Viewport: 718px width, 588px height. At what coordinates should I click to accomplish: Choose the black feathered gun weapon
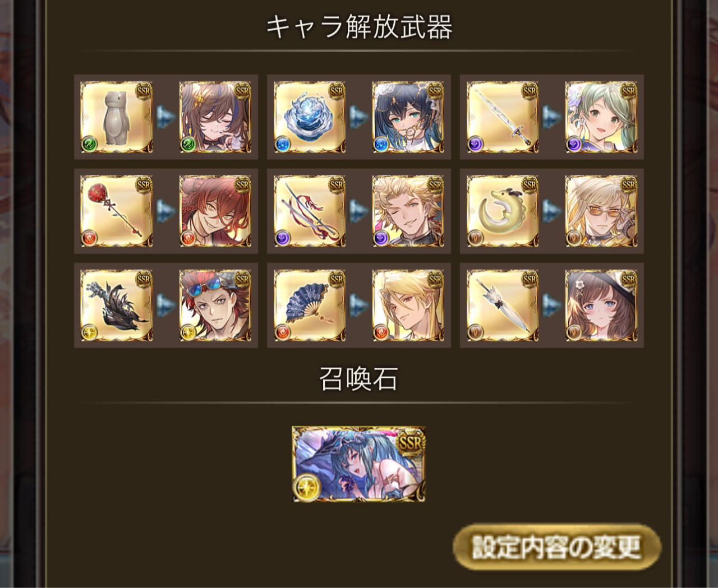[117, 305]
